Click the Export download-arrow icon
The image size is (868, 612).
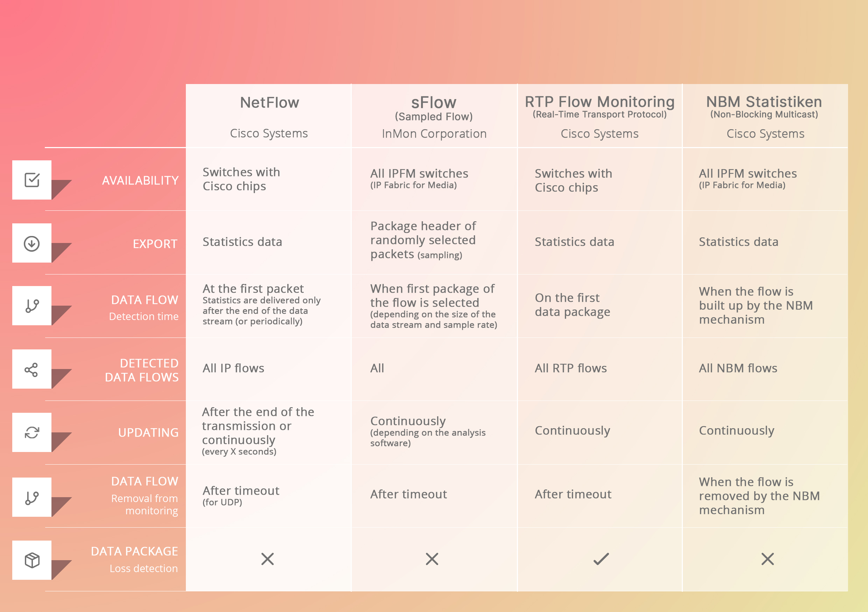(x=32, y=244)
